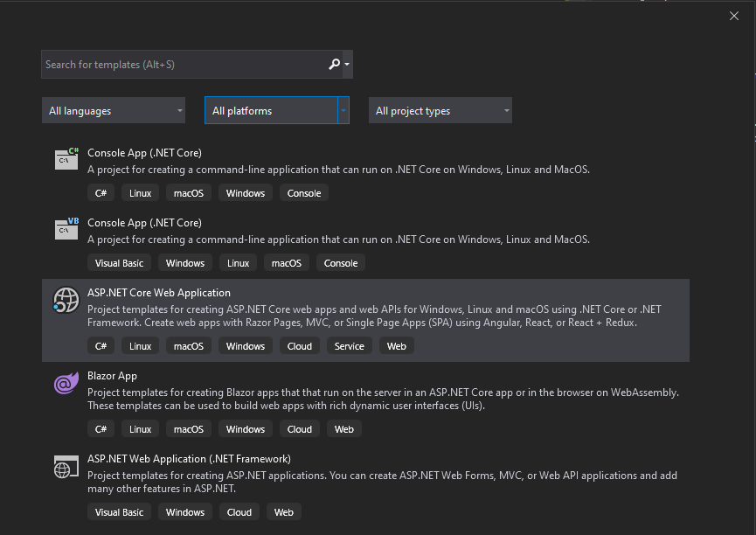756x535 pixels.
Task: Click the C# tag under Blazor App
Action: [x=101, y=429]
